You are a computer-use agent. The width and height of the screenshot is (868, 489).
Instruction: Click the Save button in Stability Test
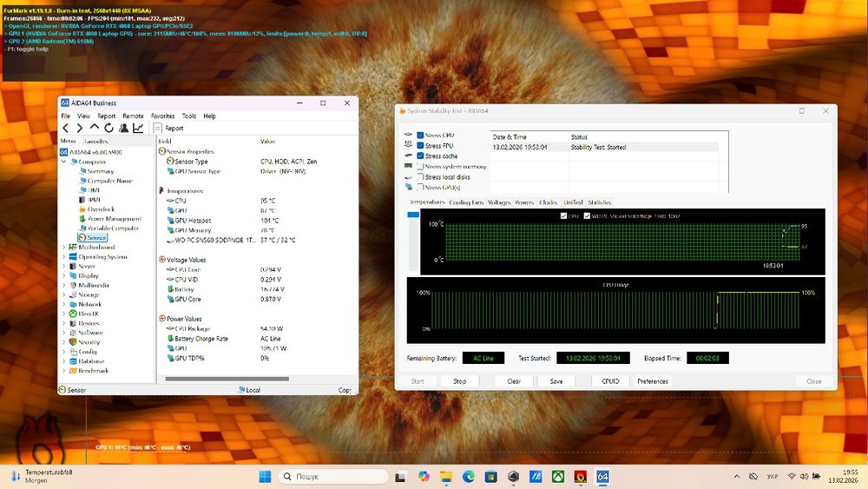coord(556,381)
